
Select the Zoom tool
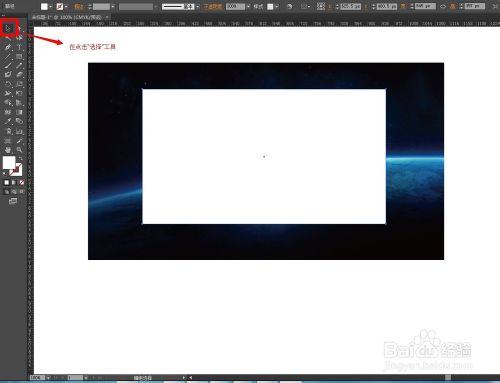[19, 150]
